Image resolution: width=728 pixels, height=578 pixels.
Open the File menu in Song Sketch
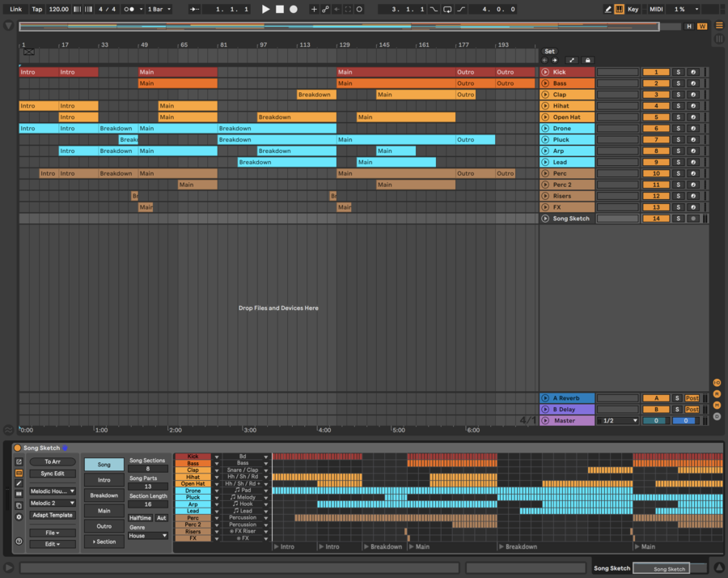click(53, 533)
